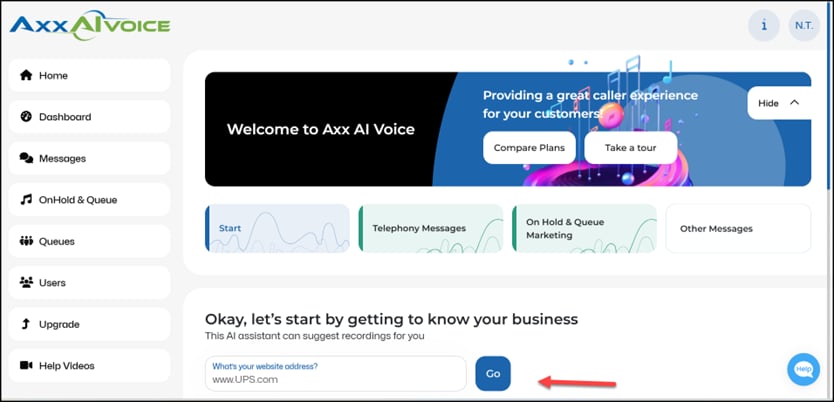Click the Queues people group icon
This screenshot has height=402, width=834.
26,241
